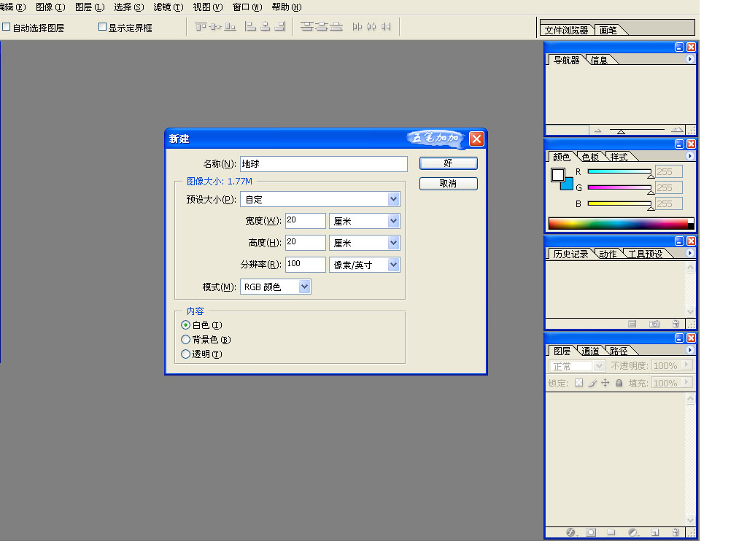Click the trash icon in History panel
This screenshot has height=560, width=747.
click(x=676, y=324)
